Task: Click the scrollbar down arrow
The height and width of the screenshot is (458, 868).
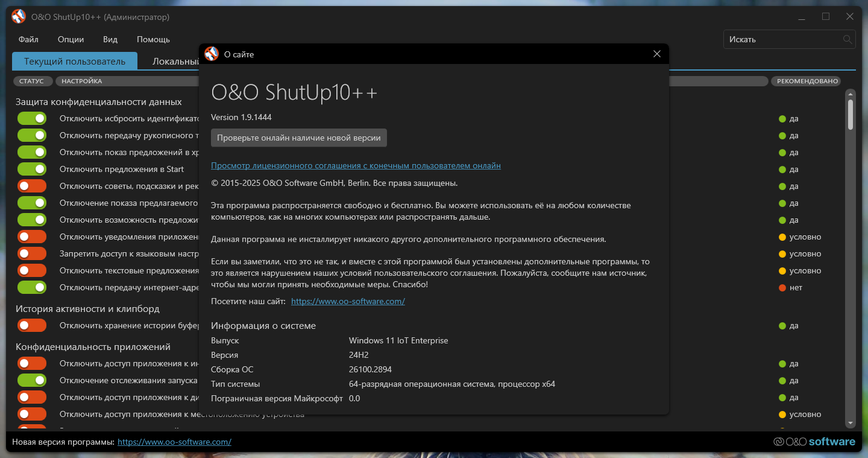Action: point(851,423)
